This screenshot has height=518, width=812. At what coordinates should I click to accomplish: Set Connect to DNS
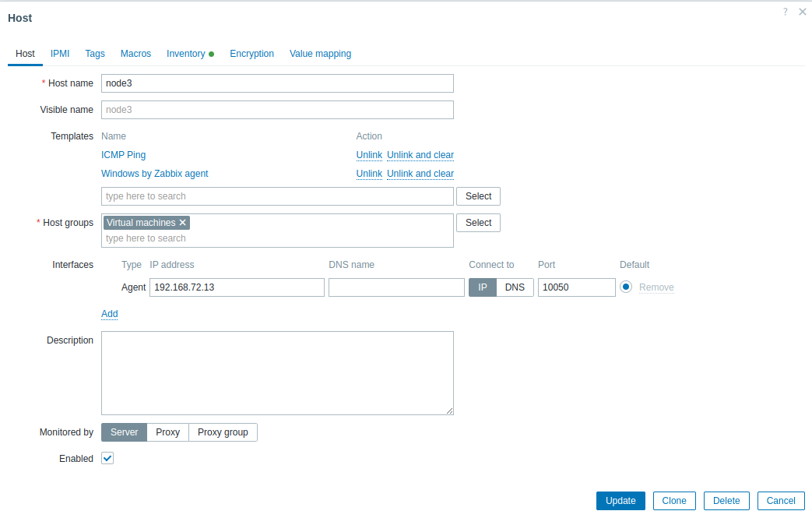click(515, 287)
